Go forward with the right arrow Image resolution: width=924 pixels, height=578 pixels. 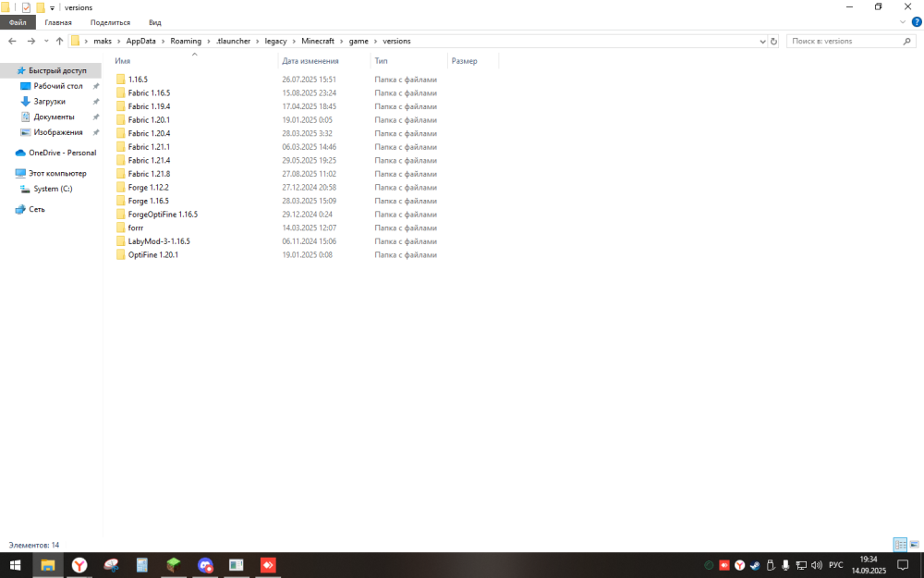tap(31, 42)
